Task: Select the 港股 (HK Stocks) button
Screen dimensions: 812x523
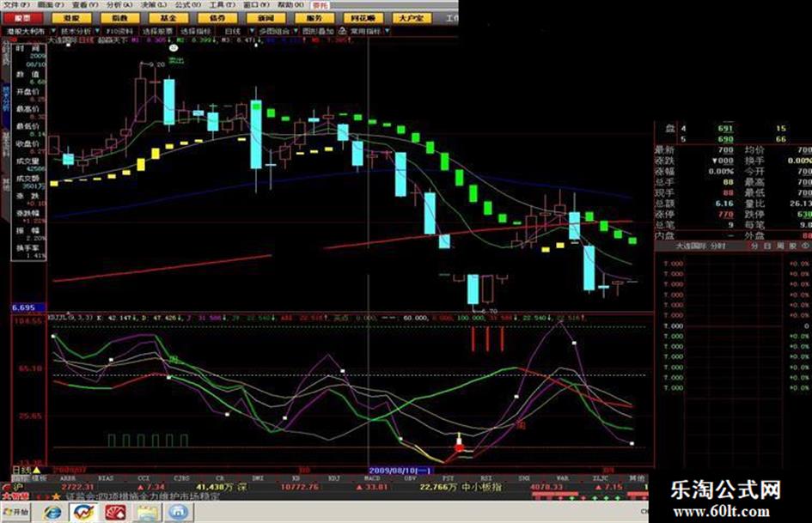Action: click(x=71, y=18)
